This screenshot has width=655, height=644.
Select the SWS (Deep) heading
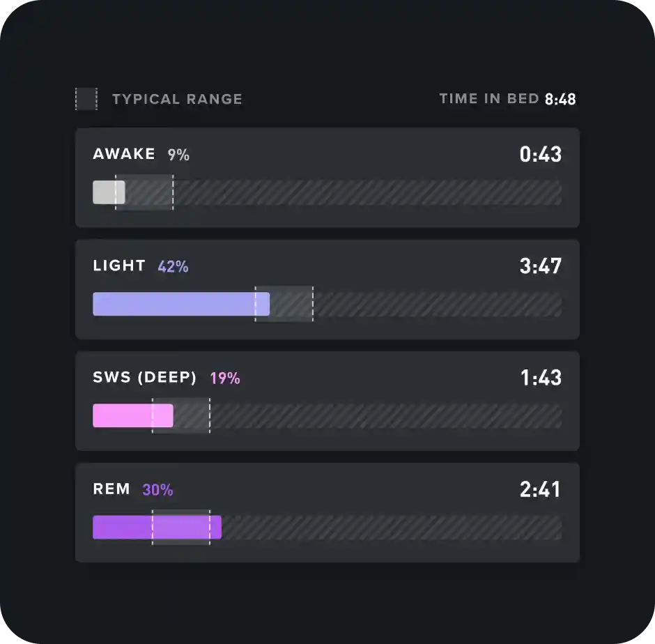(145, 378)
